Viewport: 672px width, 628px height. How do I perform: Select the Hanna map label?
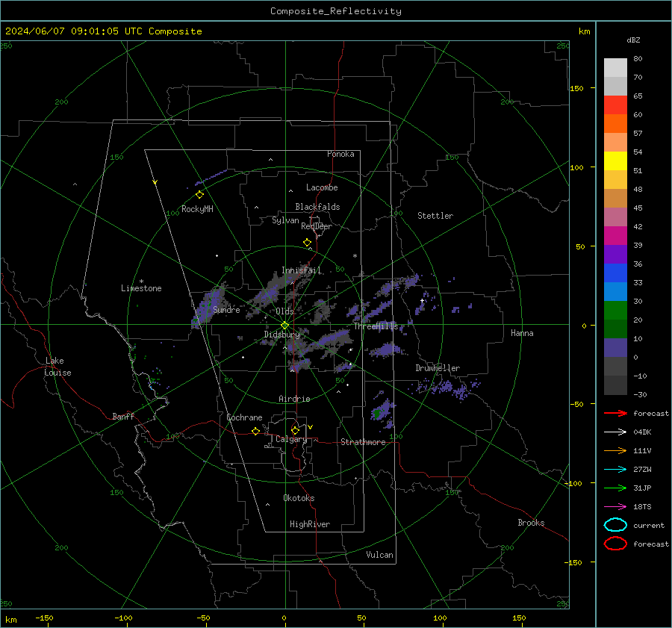pos(522,333)
